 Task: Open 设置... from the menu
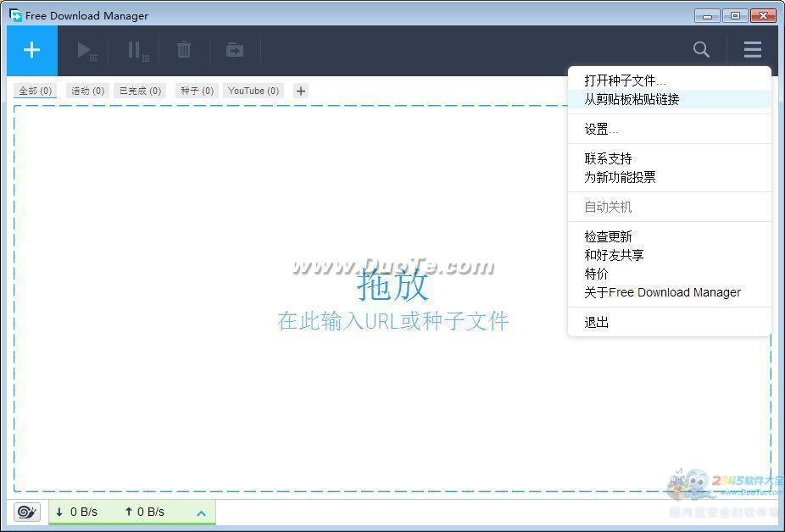coord(601,129)
